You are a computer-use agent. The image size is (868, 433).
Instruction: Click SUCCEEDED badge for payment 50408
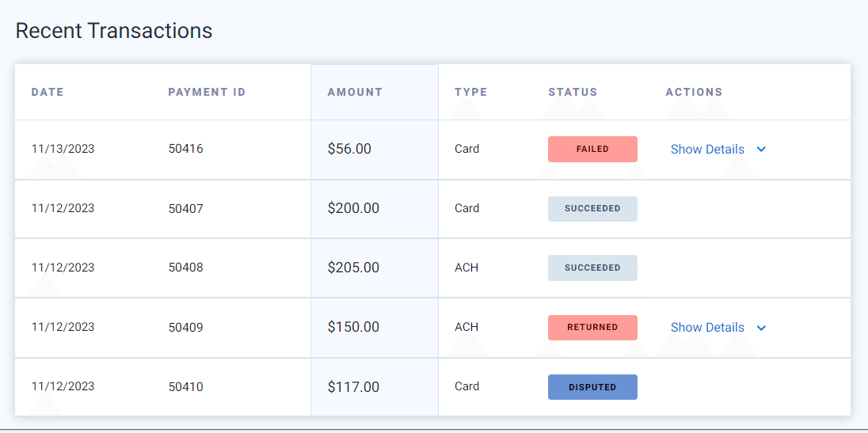tap(592, 268)
